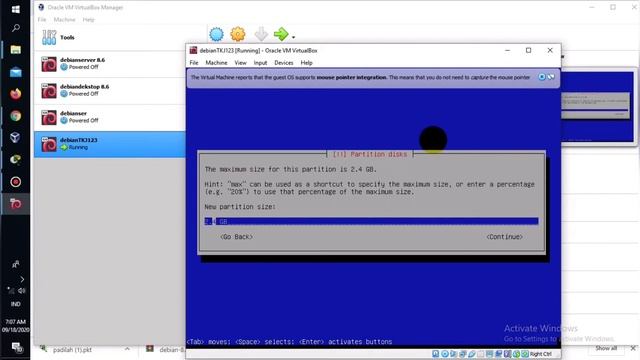Click the IND language indicator
Image resolution: width=640 pixels, height=360 pixels.
(16, 304)
